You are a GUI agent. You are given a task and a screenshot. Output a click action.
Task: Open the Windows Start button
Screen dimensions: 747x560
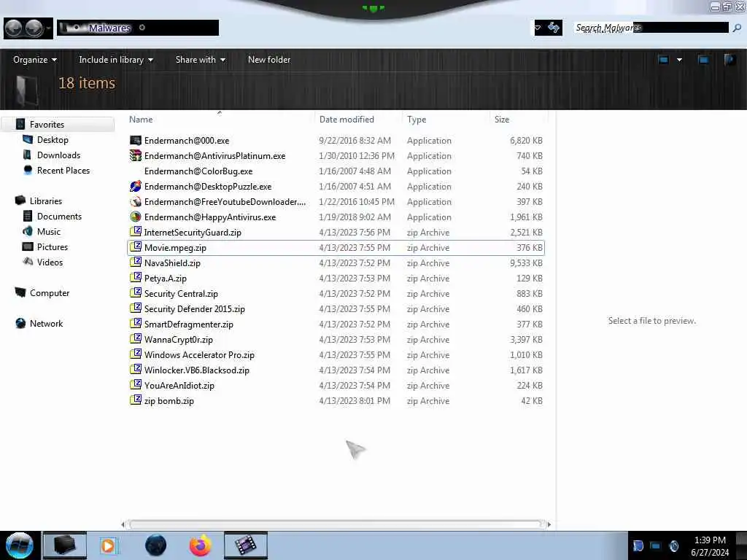(x=19, y=545)
